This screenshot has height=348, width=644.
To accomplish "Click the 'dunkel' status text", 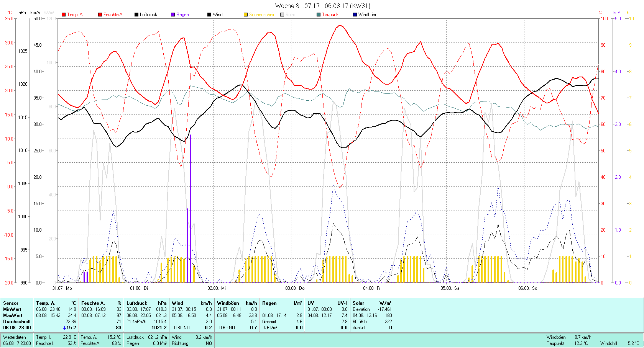I will (359, 328).
